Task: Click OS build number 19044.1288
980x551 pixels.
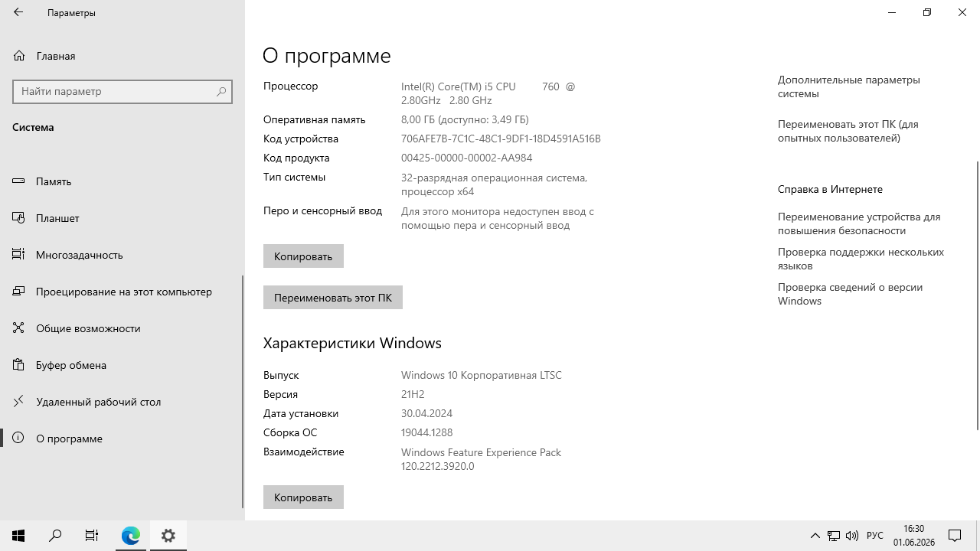Action: [427, 432]
